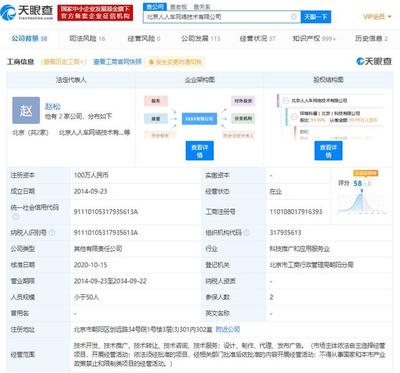Click the staff size value 小于50人
This screenshot has height=373, width=400.
click(x=86, y=297)
